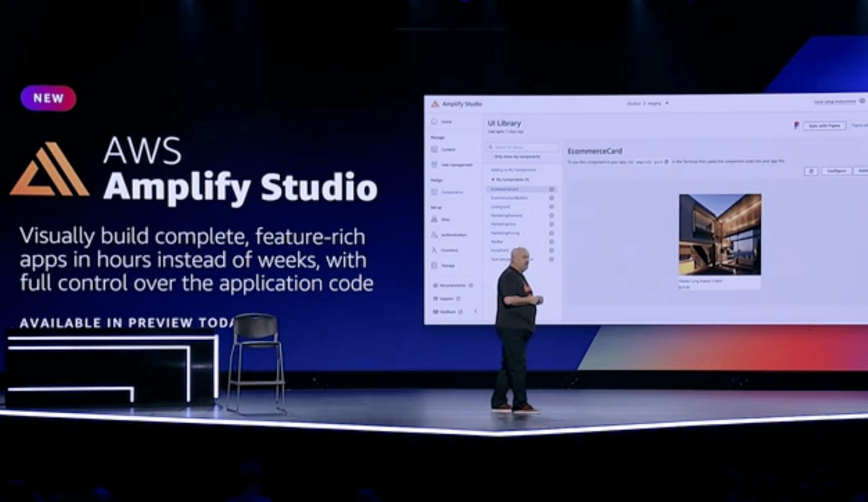Click the copy icon after amplify pull
The image size is (868, 502).
(666, 162)
